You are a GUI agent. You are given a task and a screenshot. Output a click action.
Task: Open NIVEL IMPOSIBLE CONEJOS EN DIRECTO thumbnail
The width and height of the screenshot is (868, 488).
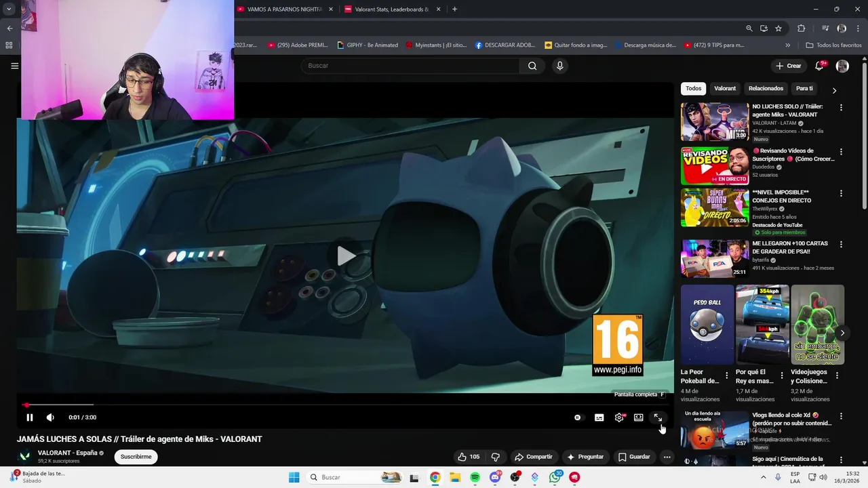[715, 207]
